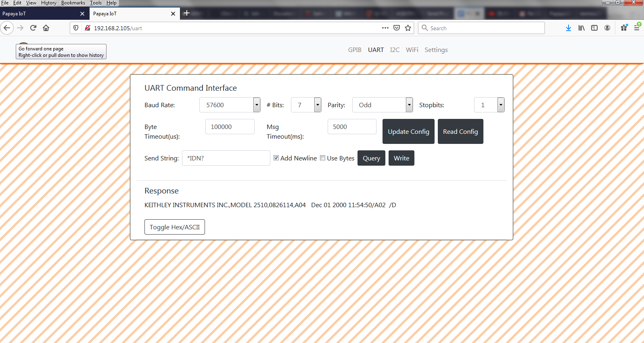
Task: Go to the browser home page
Action: pos(46,28)
